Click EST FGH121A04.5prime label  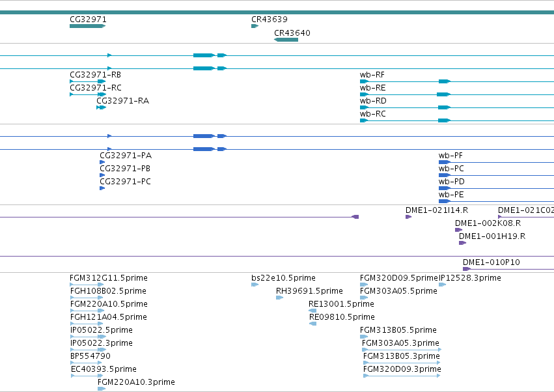click(x=109, y=317)
